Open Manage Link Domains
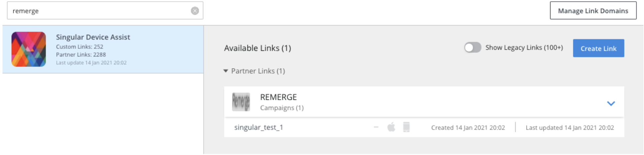The height and width of the screenshot is (155, 644). pyautogui.click(x=593, y=11)
